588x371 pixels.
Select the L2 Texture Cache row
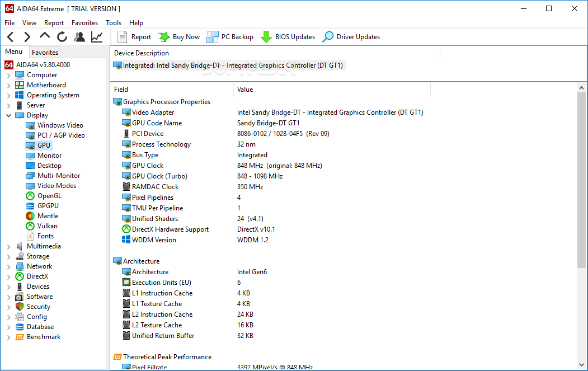(x=187, y=325)
